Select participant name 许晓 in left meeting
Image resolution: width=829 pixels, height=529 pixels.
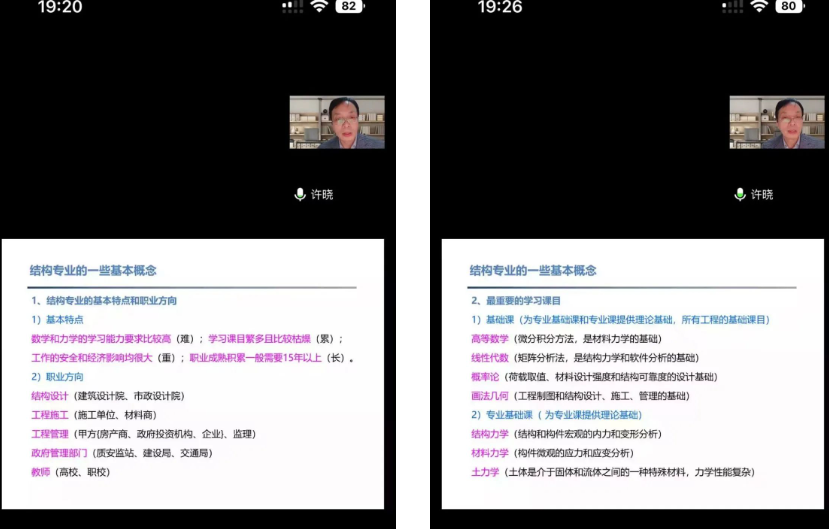pyautogui.click(x=322, y=194)
